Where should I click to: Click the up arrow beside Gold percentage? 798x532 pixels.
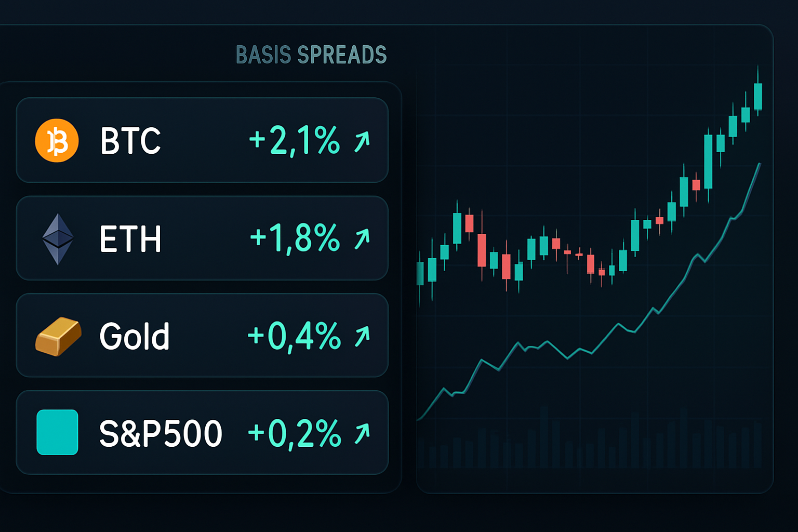(362, 336)
